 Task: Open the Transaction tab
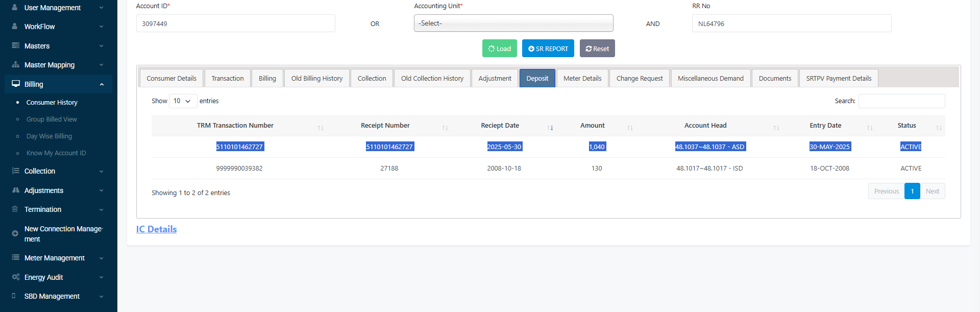(x=228, y=78)
